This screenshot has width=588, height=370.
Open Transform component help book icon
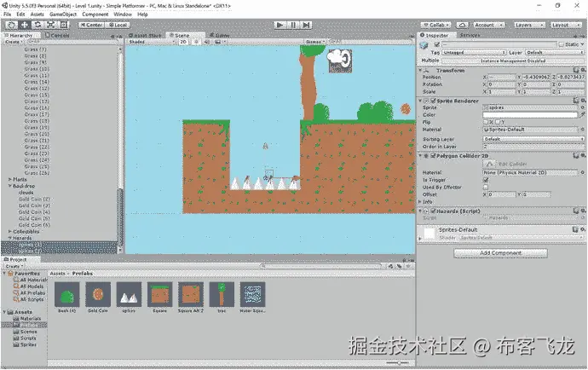(x=575, y=70)
